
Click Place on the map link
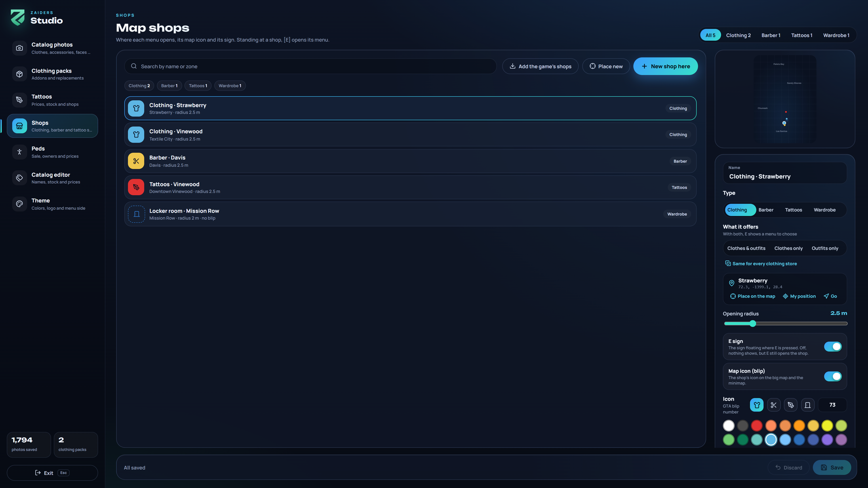[x=752, y=296]
